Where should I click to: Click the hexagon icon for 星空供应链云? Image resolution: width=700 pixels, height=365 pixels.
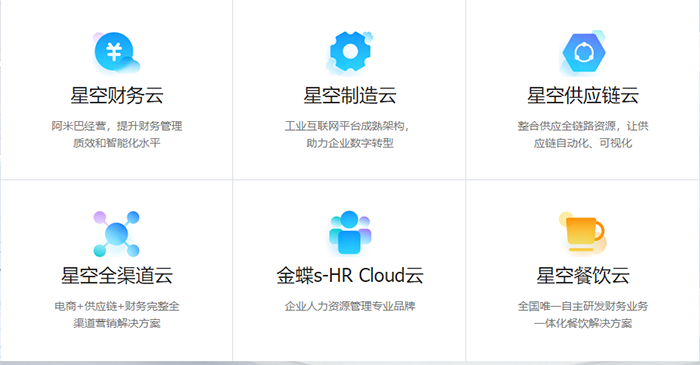583,53
